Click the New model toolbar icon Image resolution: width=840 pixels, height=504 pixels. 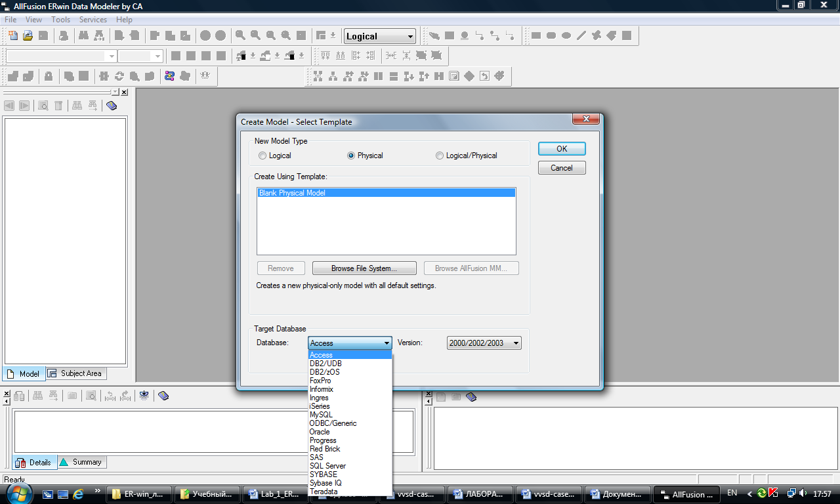[x=13, y=35]
